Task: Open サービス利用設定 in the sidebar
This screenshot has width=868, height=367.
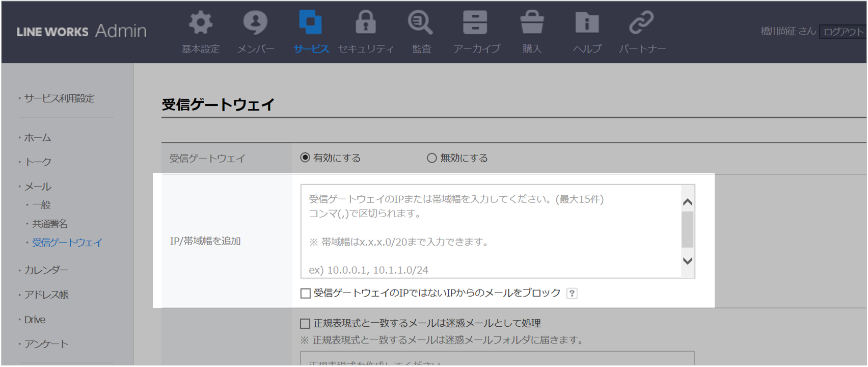Action: tap(59, 98)
